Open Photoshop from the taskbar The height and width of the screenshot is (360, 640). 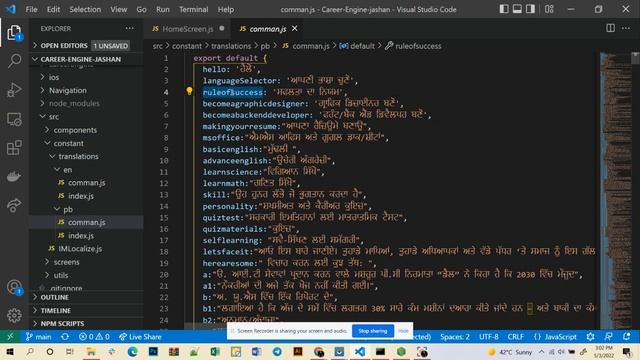point(153,351)
